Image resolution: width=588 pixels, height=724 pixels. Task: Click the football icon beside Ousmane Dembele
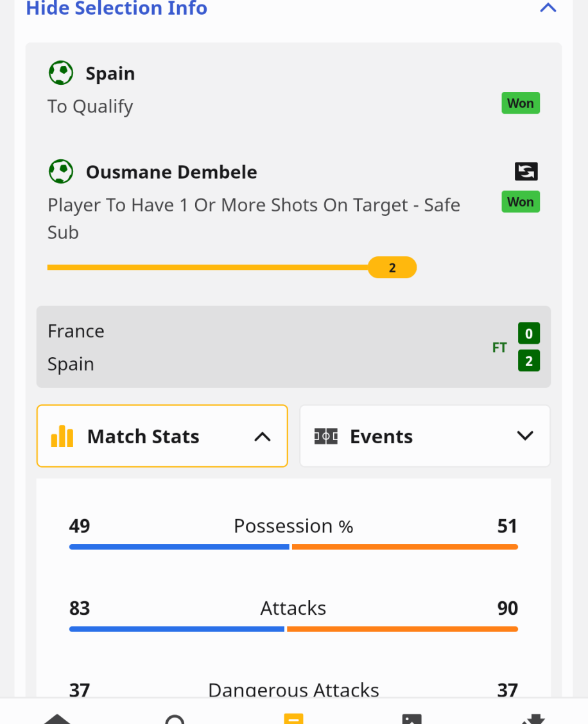[x=61, y=172]
